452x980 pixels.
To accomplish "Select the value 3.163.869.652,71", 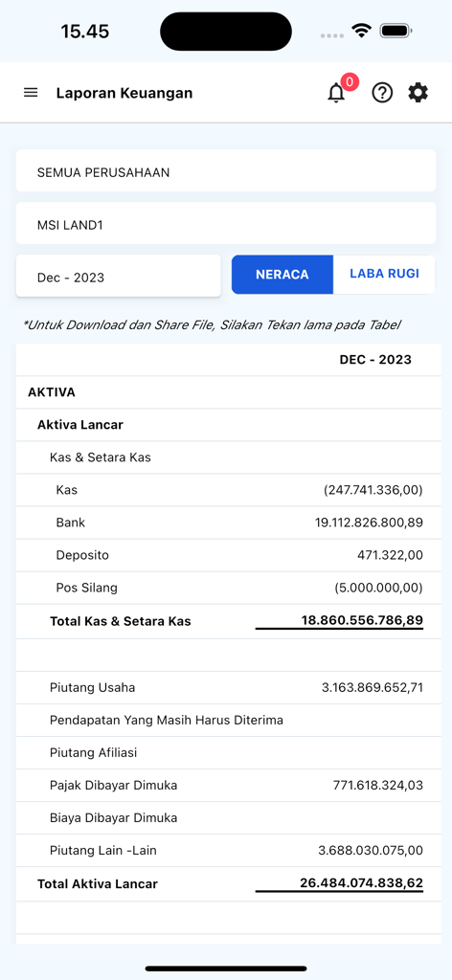I will (x=373, y=687).
